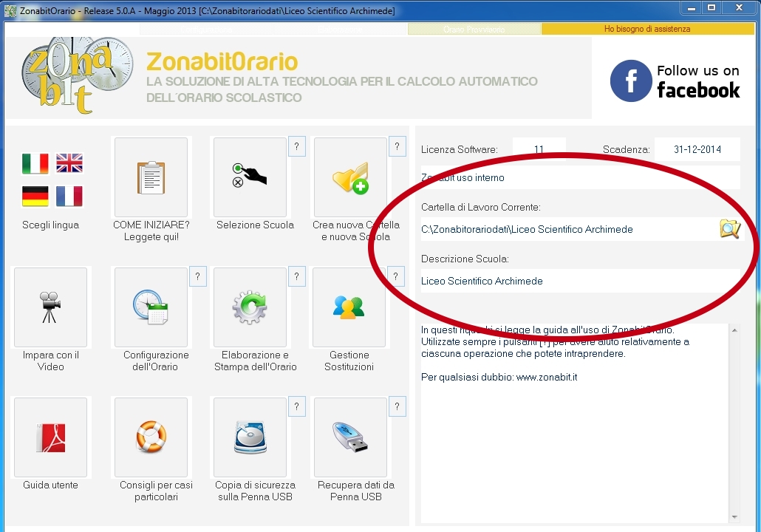
Task: Open the Follow us on Facebook badge
Action: coord(675,81)
